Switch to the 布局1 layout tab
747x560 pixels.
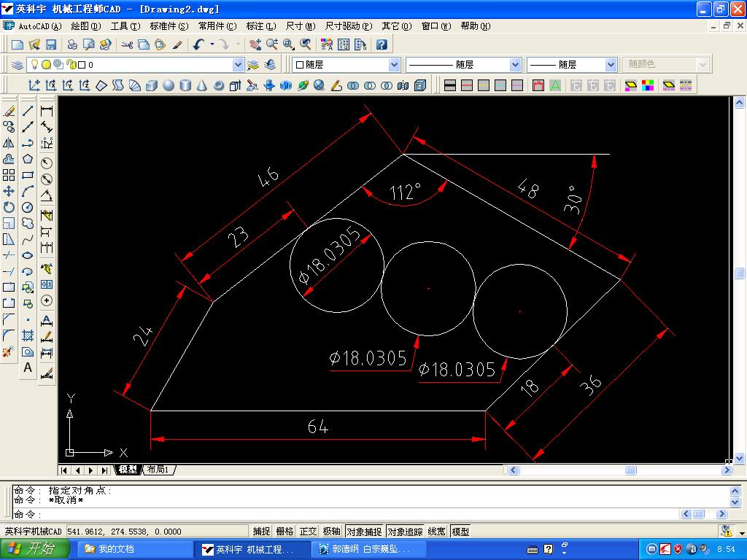pos(158,470)
